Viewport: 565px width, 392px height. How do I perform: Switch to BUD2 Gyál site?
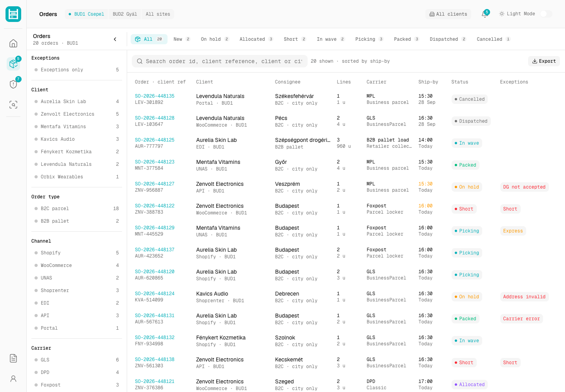(125, 14)
